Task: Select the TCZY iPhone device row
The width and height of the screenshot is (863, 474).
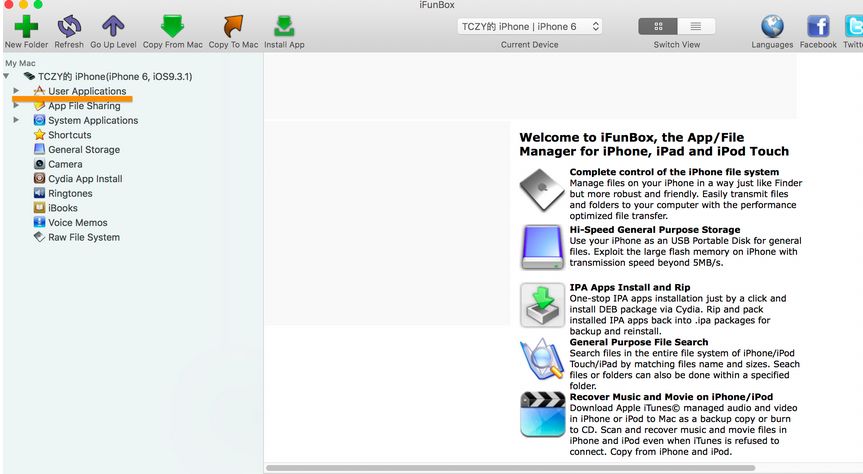Action: (x=115, y=76)
